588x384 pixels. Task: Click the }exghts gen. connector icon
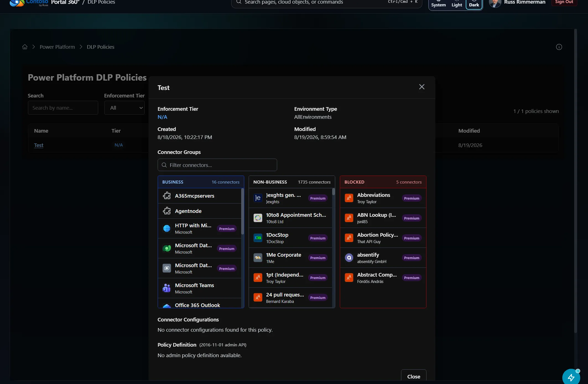[258, 198]
